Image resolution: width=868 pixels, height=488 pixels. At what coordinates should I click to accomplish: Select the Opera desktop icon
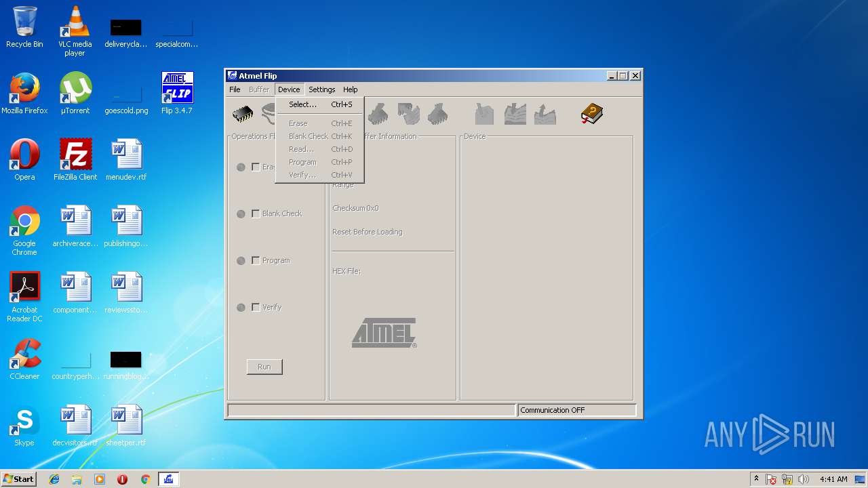(24, 159)
